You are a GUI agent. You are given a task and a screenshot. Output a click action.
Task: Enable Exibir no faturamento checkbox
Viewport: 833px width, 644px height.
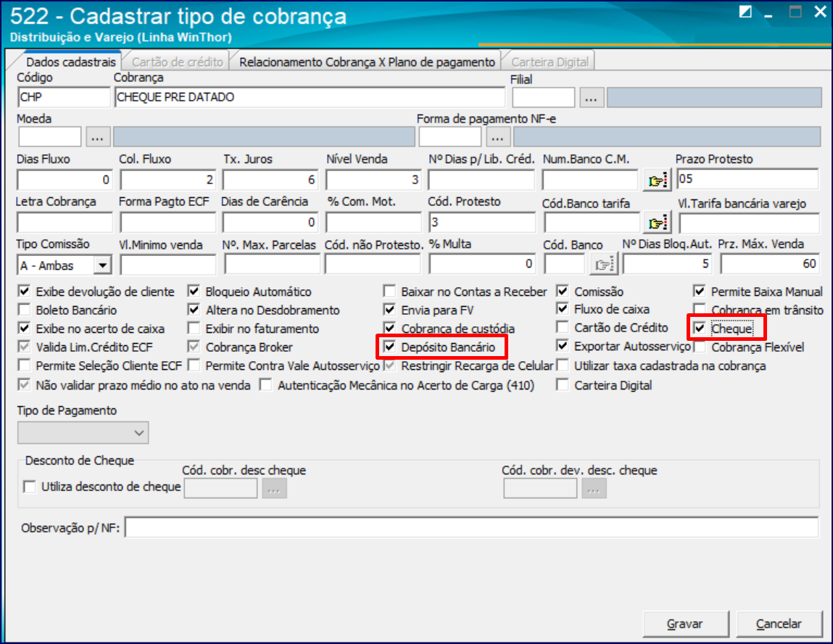pos(194,328)
